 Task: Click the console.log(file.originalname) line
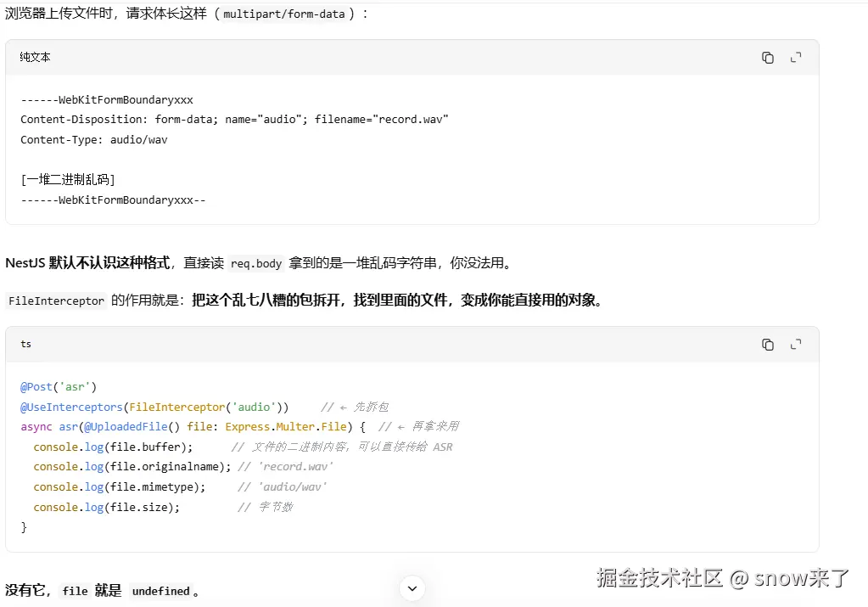[183, 467]
